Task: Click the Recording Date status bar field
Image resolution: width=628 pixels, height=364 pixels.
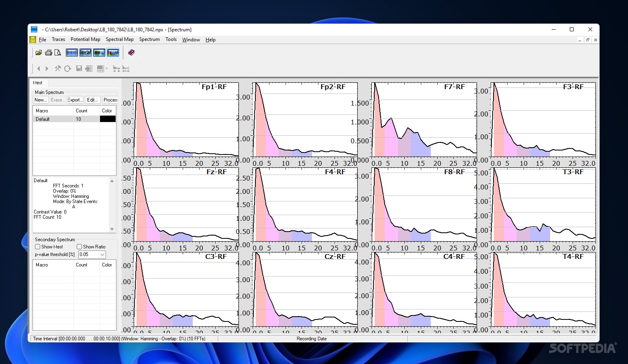Action: [312, 339]
